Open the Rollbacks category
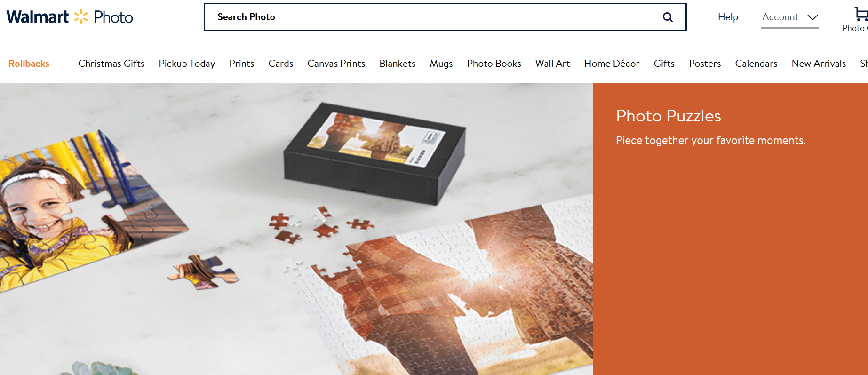This screenshot has width=868, height=375. 29,64
